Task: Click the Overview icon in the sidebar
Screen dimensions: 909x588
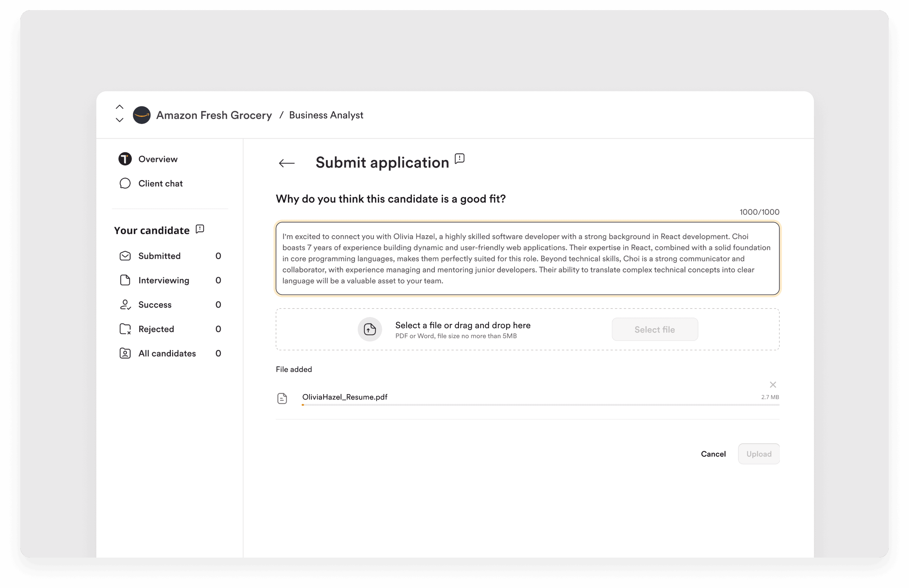Action: [125, 159]
